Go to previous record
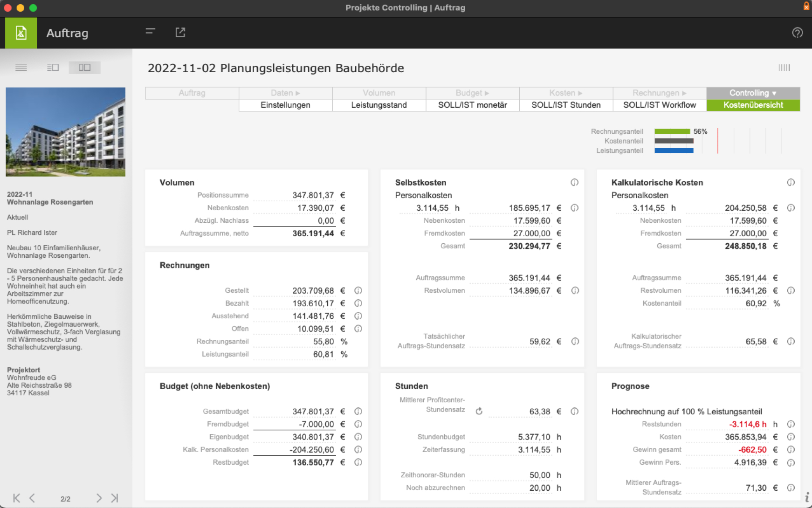 [x=32, y=498]
